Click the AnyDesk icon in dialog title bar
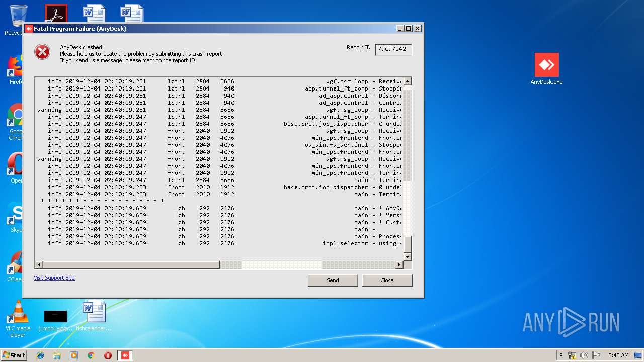This screenshot has height=362, width=644. pos(29,29)
